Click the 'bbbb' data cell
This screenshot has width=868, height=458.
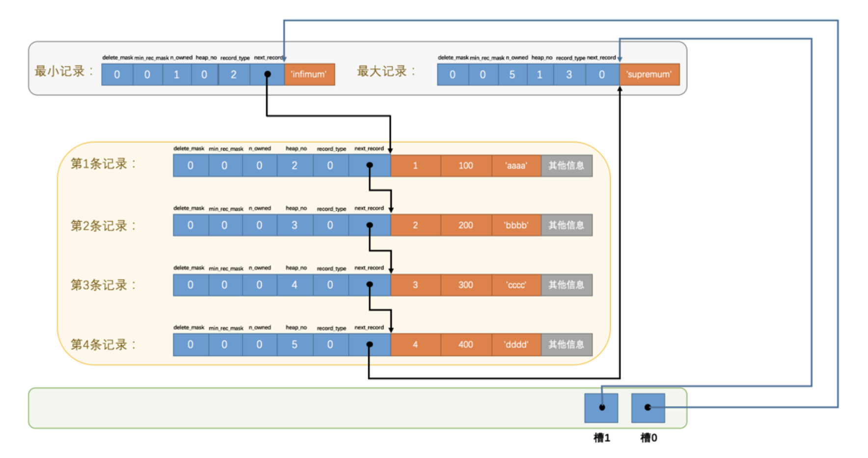(516, 225)
